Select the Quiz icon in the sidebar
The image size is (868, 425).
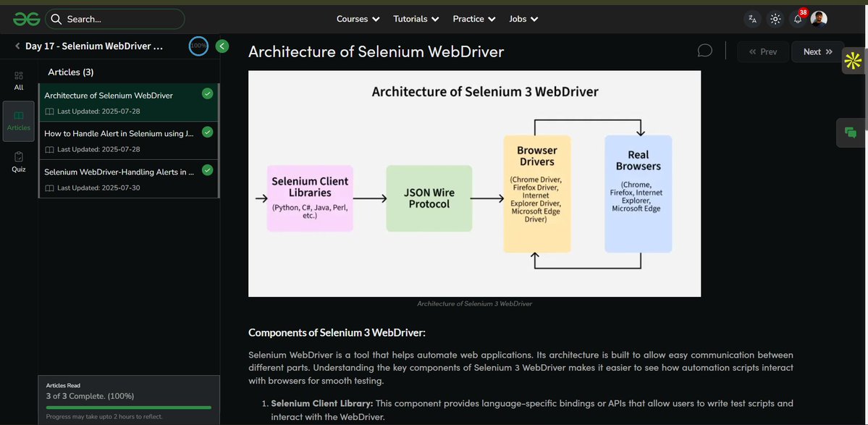point(18,158)
